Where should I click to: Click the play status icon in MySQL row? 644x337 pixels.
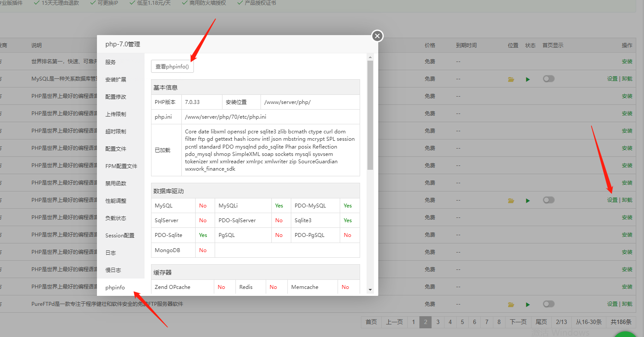[x=528, y=79]
